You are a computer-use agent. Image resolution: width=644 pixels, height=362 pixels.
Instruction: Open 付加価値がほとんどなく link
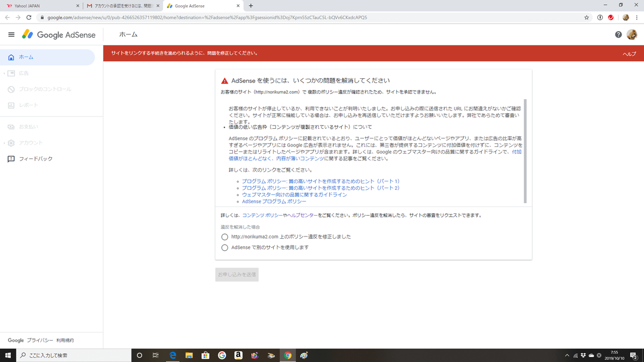[375, 156]
